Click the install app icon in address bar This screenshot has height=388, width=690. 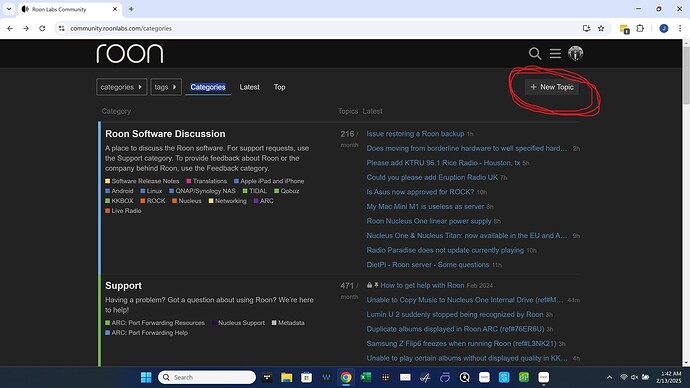(586, 28)
